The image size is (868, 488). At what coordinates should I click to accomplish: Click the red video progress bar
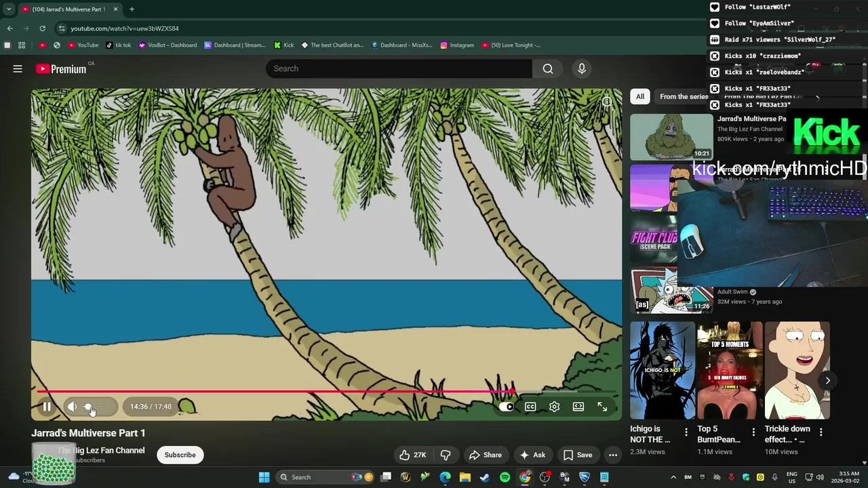point(274,392)
